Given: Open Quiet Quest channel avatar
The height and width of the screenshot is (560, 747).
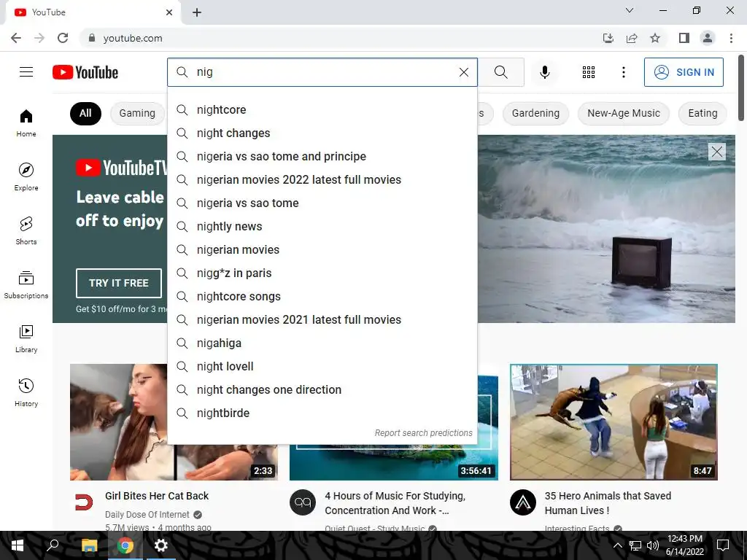Looking at the screenshot, I should pos(303,502).
